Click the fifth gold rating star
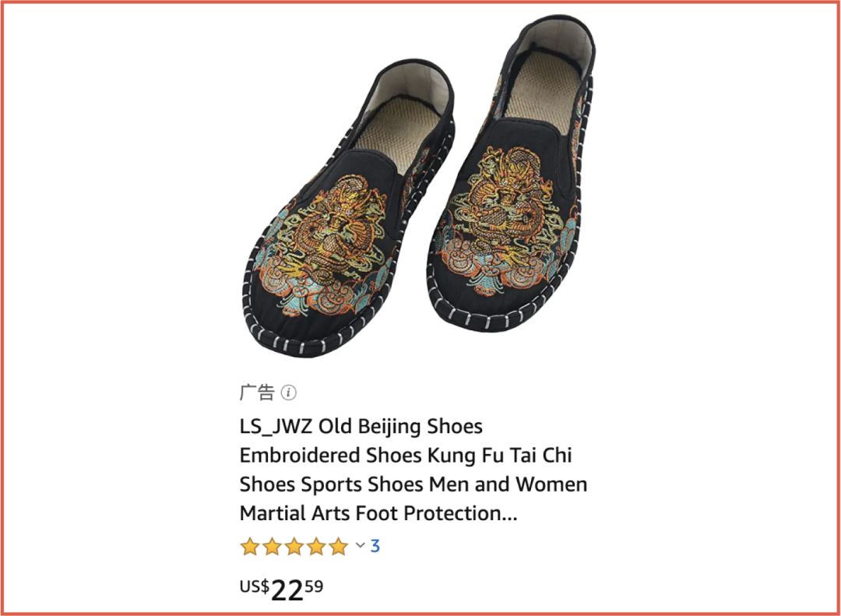 pyautogui.click(x=339, y=547)
